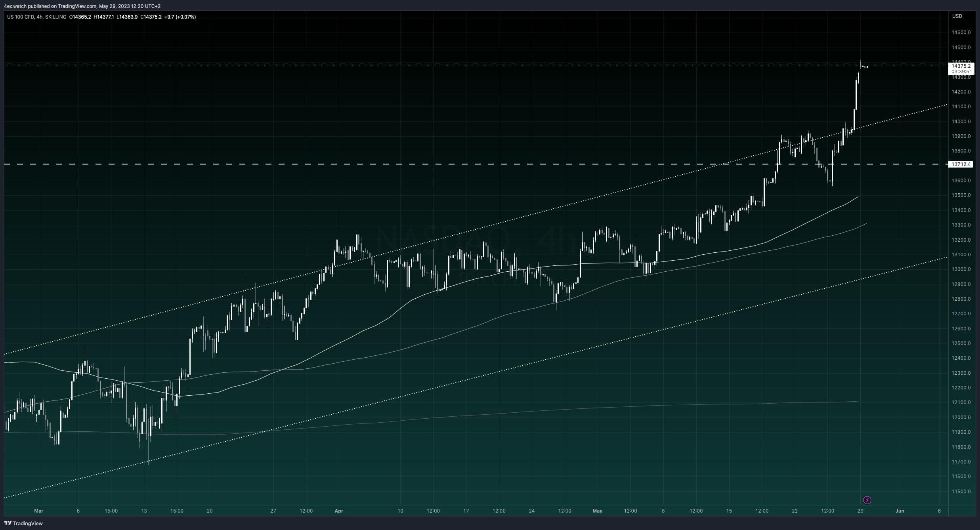Select the US 100 CFD, 4h, SKILLING legend

[x=36, y=17]
